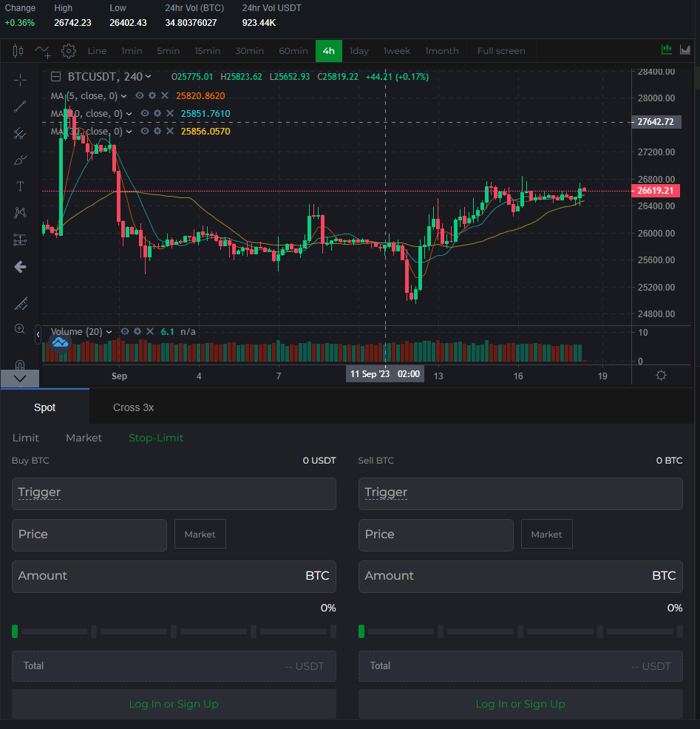Viewport: 700px width, 729px height.
Task: Select the trend line drawing tool
Action: pos(20,107)
